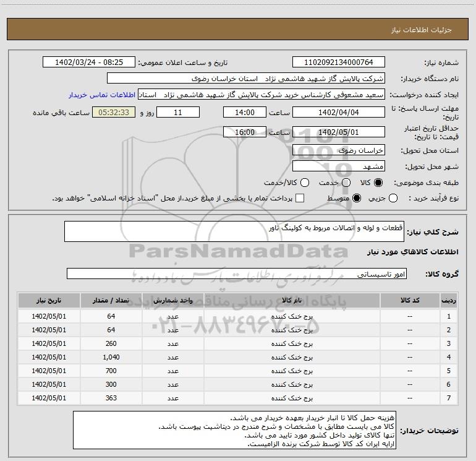476x461 pixels.
Task: Click the need number field 1102092134000764
Action: (x=339, y=62)
